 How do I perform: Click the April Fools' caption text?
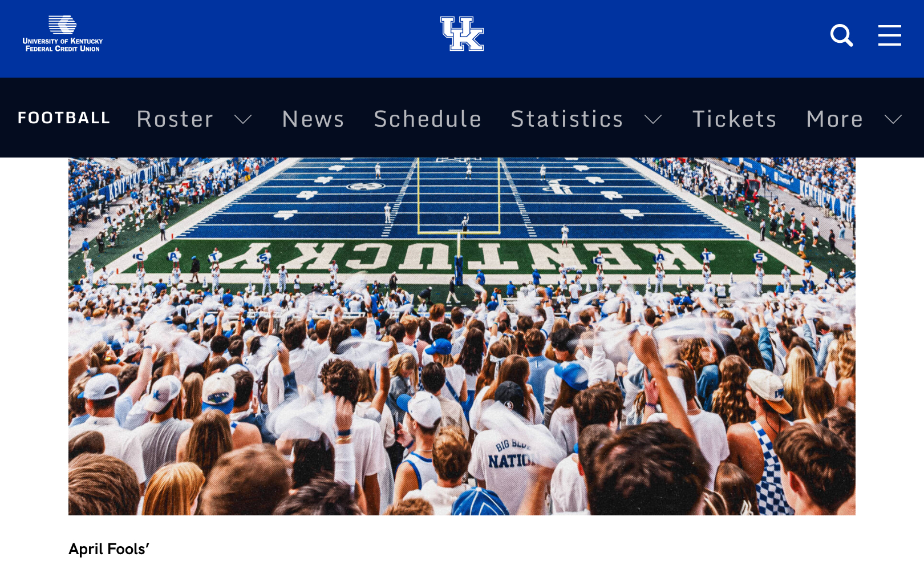(109, 549)
